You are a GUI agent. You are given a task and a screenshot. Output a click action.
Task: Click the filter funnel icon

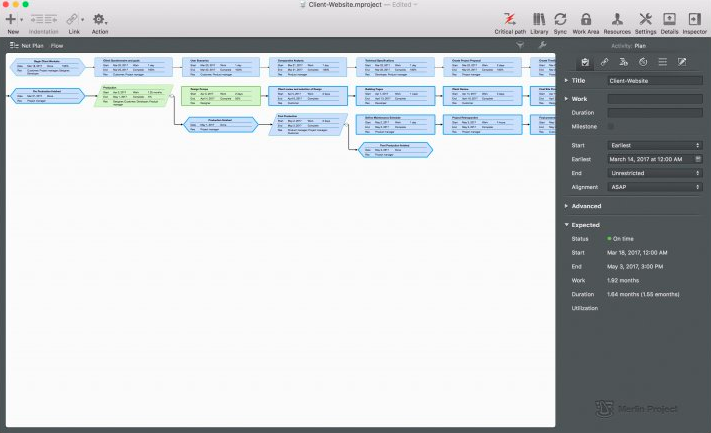520,45
